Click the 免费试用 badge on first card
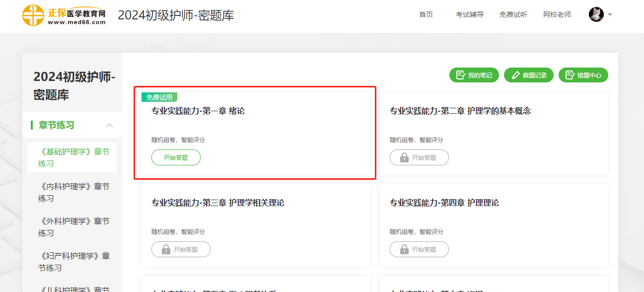The image size is (644, 292). (159, 97)
